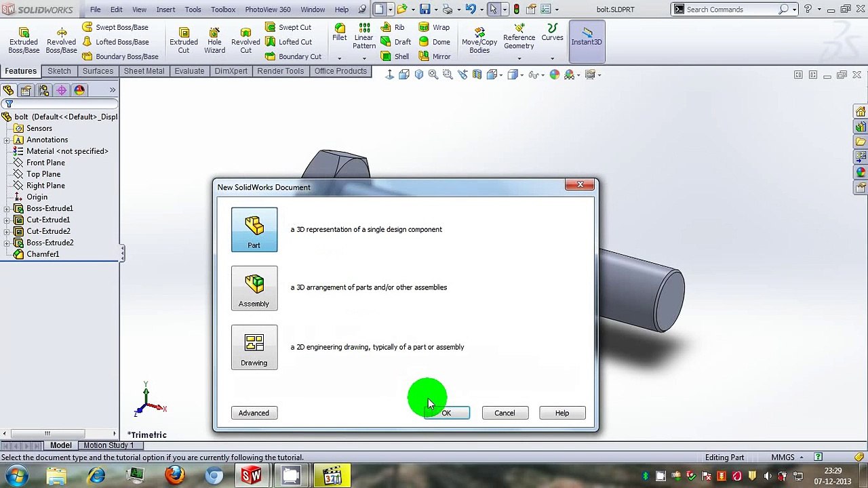868x488 pixels.
Task: Activate the Instant3D tool
Action: [587, 37]
